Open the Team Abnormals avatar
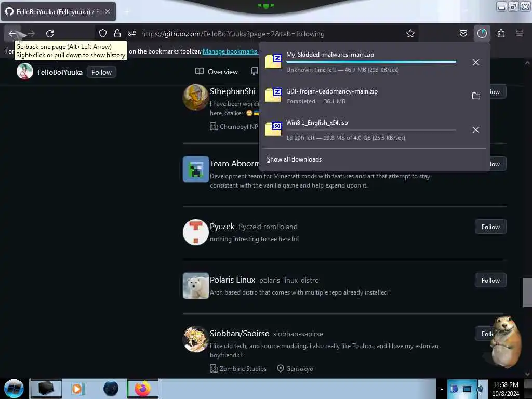 [195, 169]
